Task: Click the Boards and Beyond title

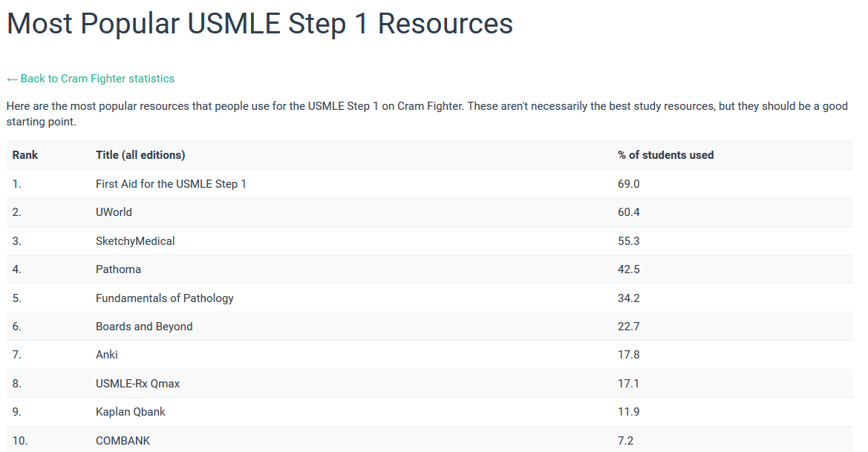Action: click(x=144, y=327)
